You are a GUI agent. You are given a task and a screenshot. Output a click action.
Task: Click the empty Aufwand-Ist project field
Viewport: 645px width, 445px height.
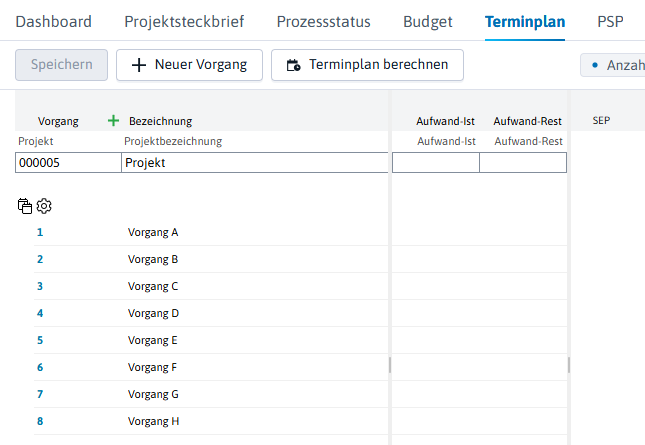tap(436, 162)
